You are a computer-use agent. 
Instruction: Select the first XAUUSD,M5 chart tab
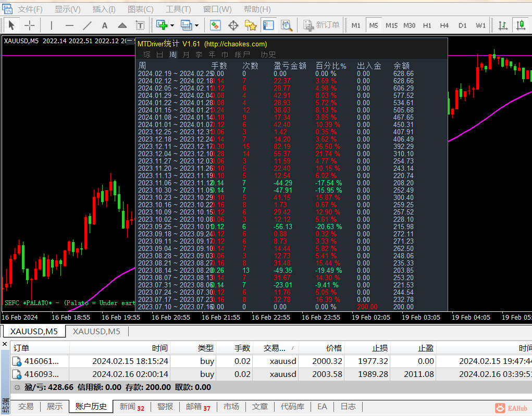coord(34,331)
